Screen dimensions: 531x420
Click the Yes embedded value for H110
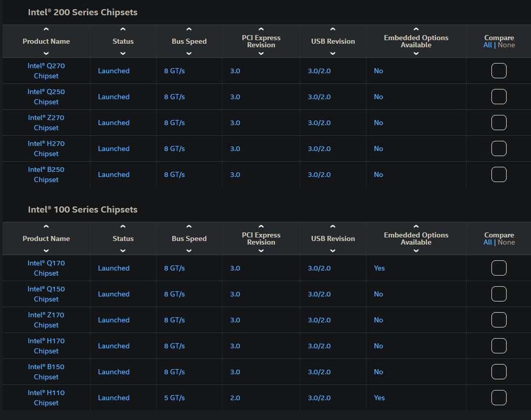pos(379,397)
